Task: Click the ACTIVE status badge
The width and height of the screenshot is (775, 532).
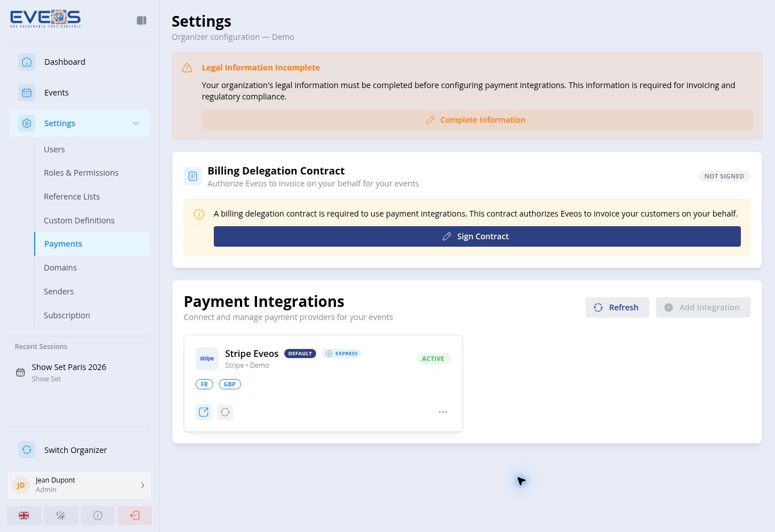Action: 433,359
